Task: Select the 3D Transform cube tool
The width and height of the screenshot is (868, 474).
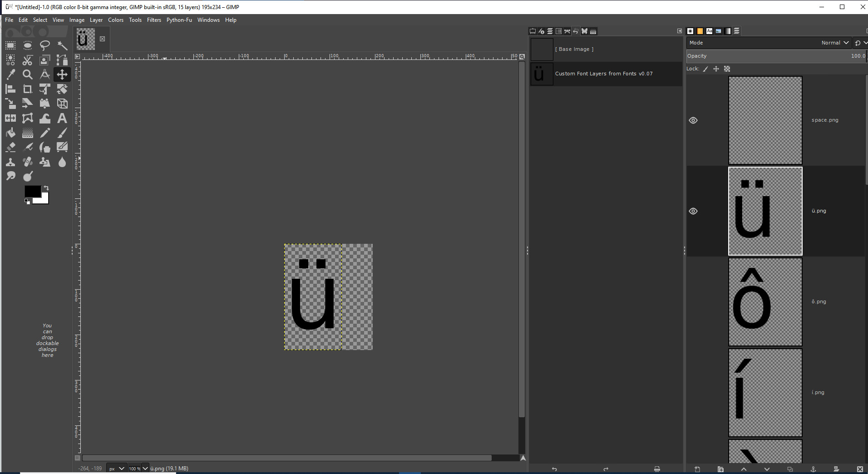Action: tap(62, 104)
